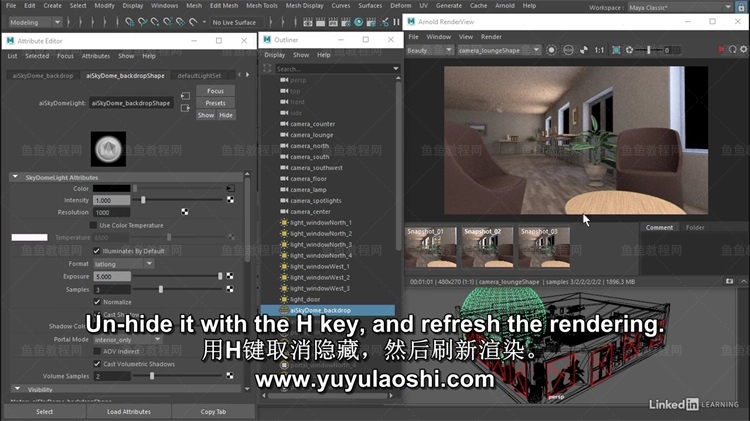
Task: Click the IPR render clapboard icon
Action: tap(333, 22)
